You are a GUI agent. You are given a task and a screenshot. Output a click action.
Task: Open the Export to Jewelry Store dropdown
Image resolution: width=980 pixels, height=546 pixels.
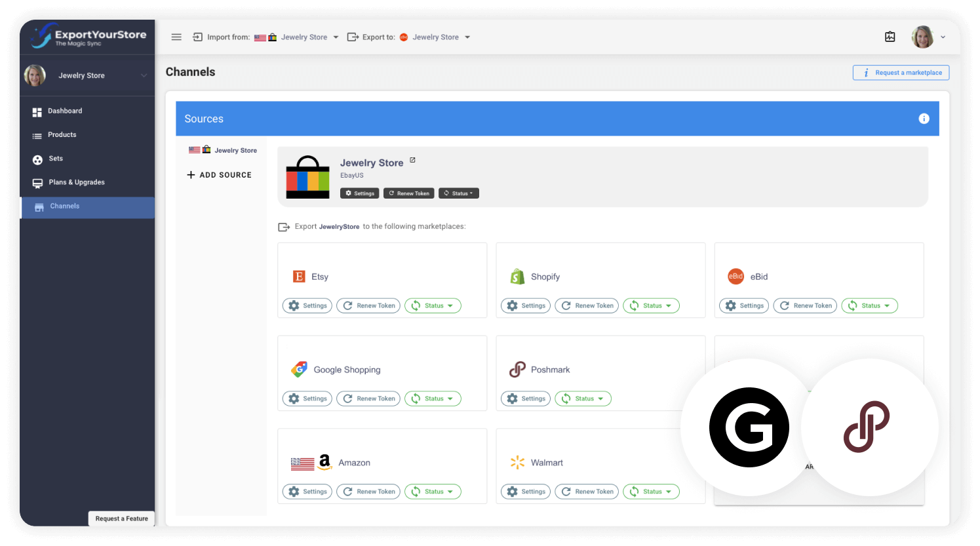(435, 37)
